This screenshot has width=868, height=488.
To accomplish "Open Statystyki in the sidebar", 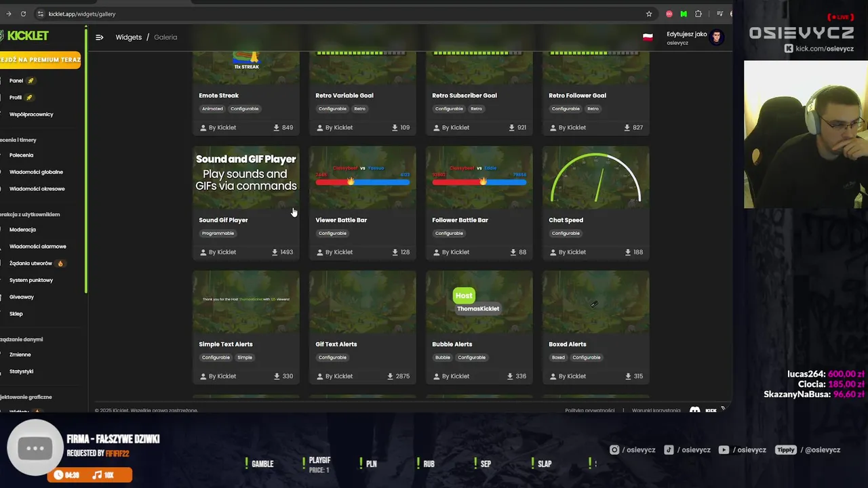I will click(22, 371).
